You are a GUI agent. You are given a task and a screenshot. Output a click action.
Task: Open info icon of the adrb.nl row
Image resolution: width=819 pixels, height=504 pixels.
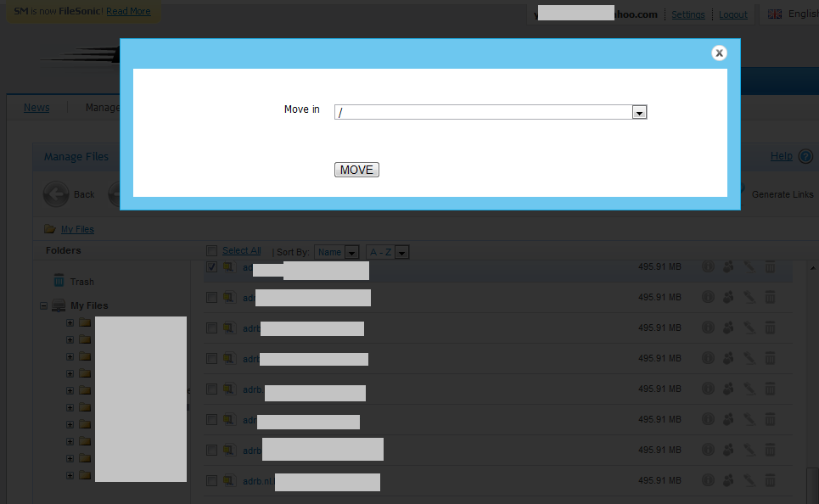pos(708,480)
